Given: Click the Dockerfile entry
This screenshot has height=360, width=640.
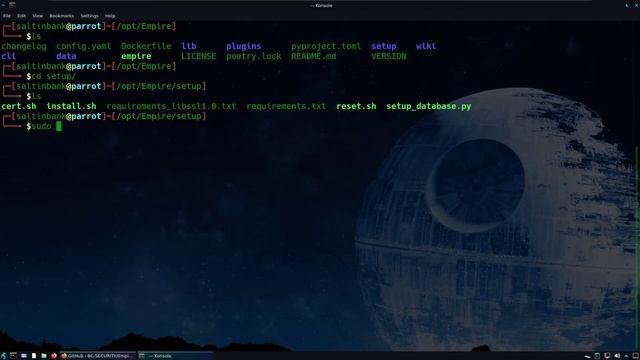Looking at the screenshot, I should 146,46.
